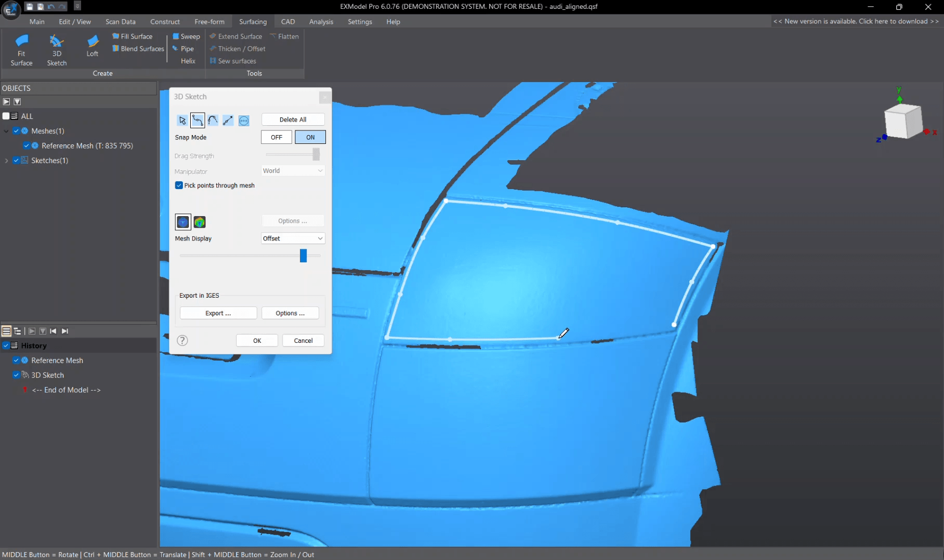Viewport: 944px width, 560px height.
Task: Open the 3D Sketch tool
Action: (57, 49)
